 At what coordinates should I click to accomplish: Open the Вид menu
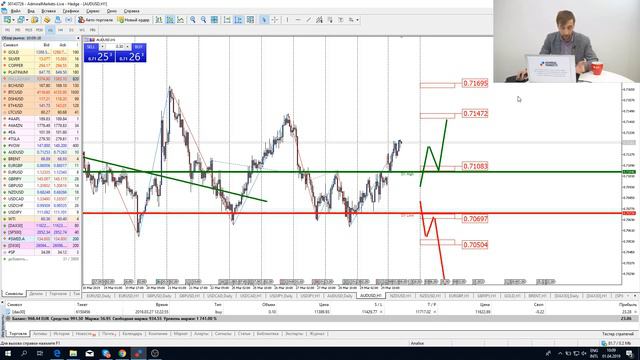pyautogui.click(x=31, y=11)
